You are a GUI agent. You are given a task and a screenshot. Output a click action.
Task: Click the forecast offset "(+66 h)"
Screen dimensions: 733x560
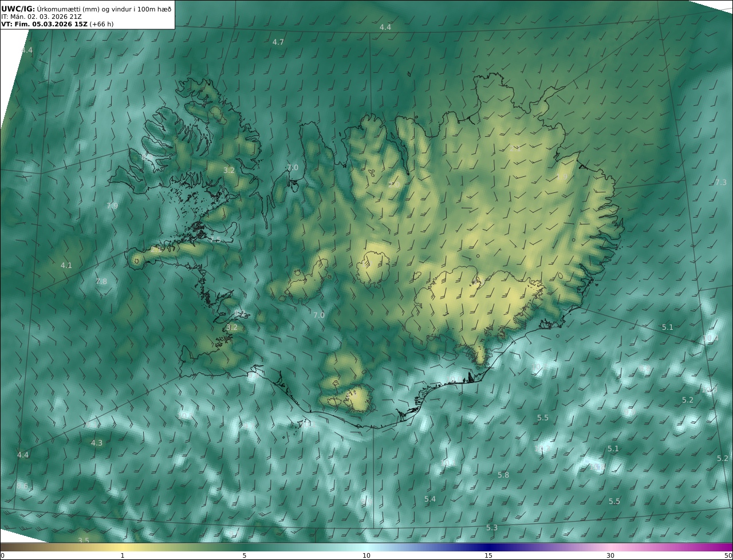[101, 24]
